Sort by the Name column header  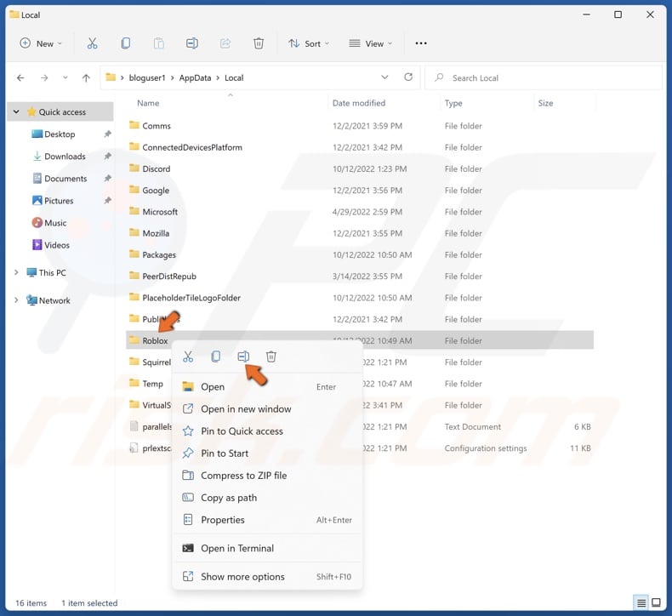[x=148, y=103]
